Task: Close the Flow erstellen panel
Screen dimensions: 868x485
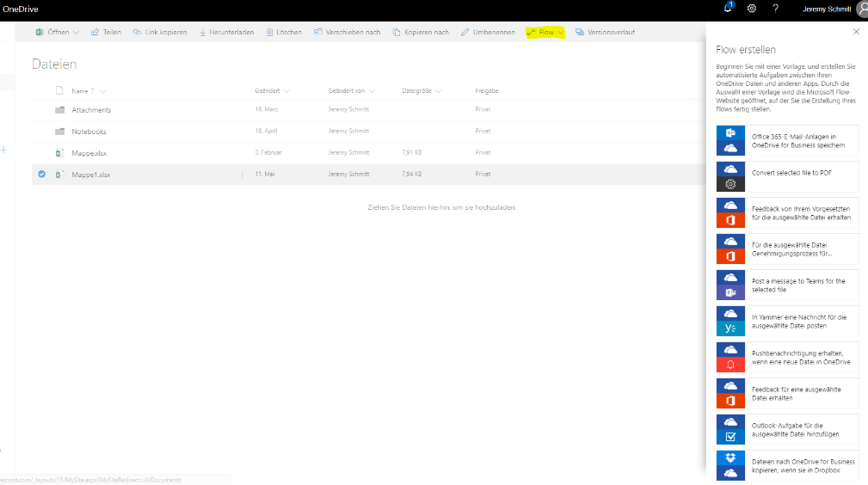Action: click(856, 32)
